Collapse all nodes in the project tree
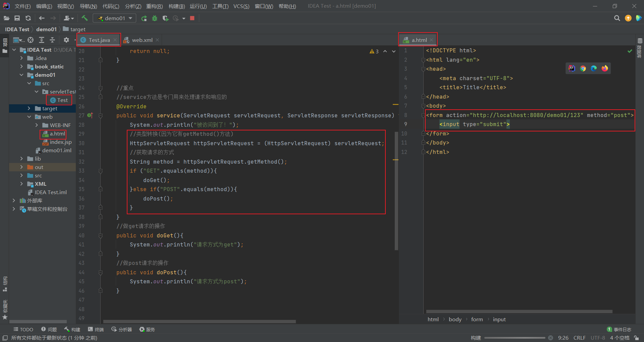Viewport: 644px width, 342px height. 52,40
